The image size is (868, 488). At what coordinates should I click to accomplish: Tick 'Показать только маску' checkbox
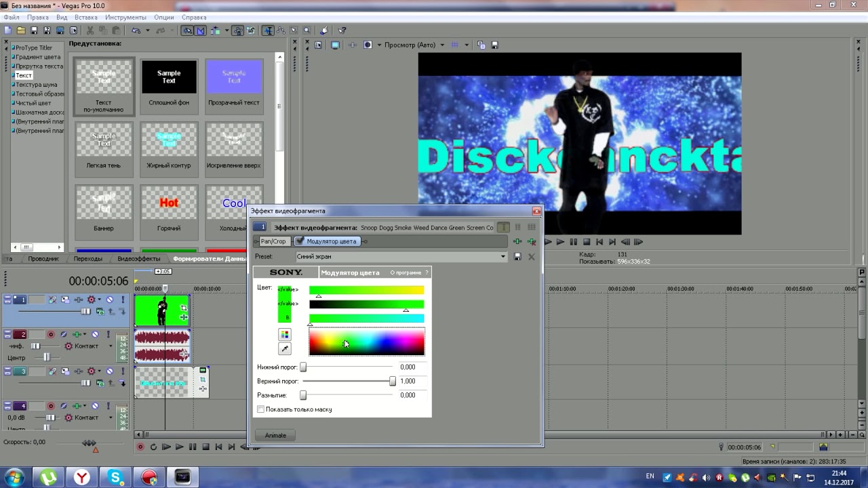coord(260,409)
